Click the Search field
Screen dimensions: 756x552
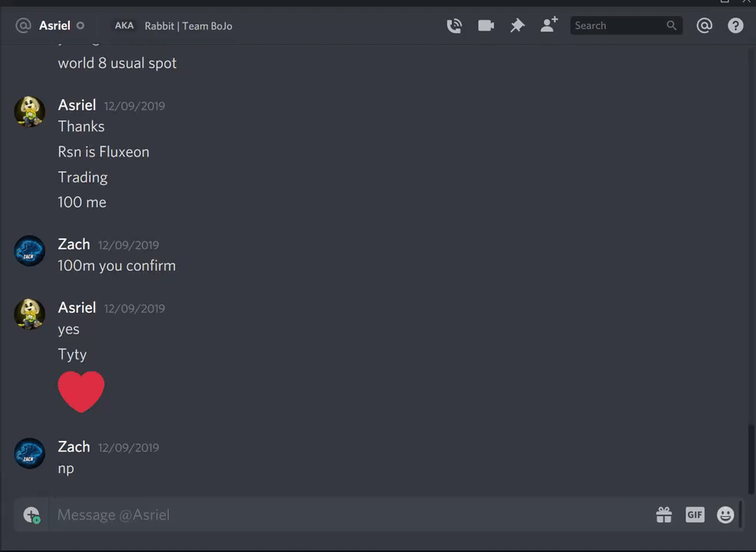click(626, 25)
